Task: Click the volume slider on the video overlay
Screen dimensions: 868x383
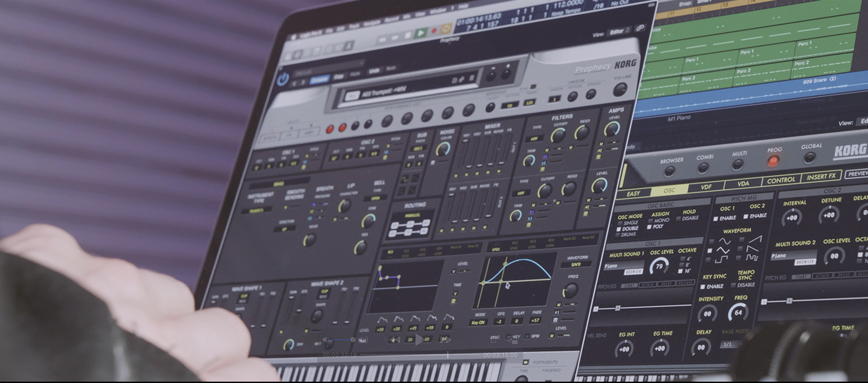Action: [x=343, y=340]
